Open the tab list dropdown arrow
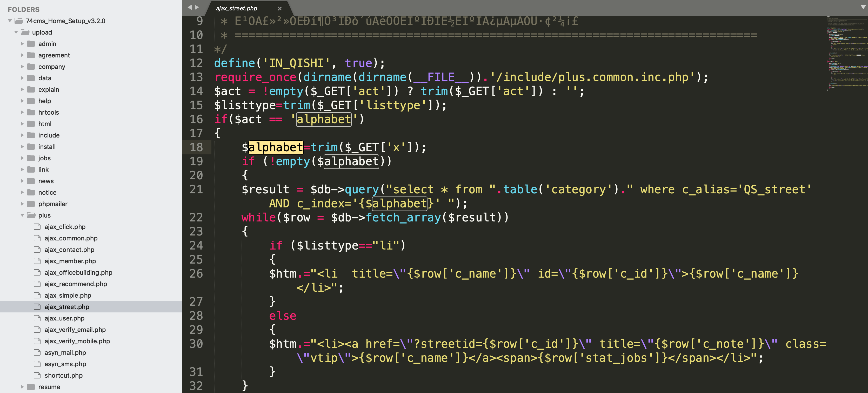Screen dimensions: 868x393 coord(863,7)
